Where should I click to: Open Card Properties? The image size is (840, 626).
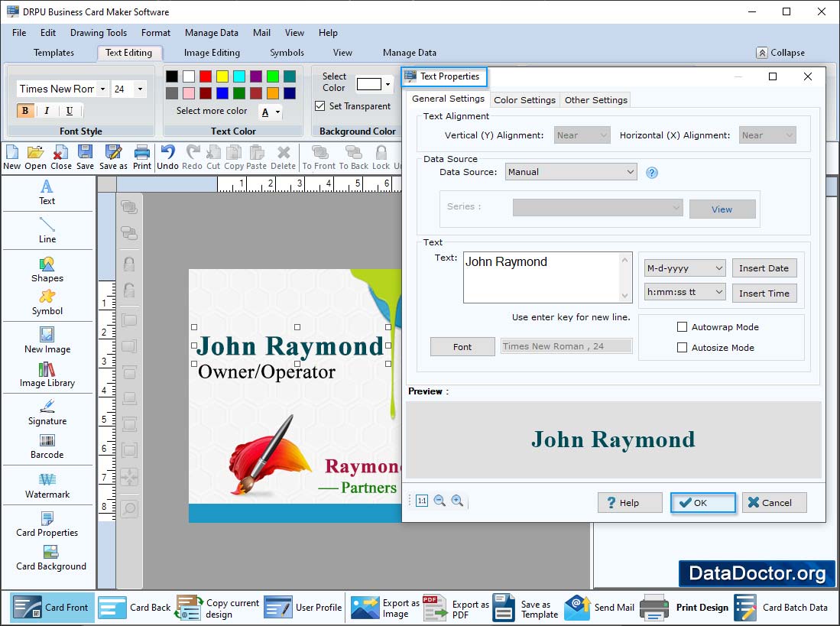tap(47, 525)
